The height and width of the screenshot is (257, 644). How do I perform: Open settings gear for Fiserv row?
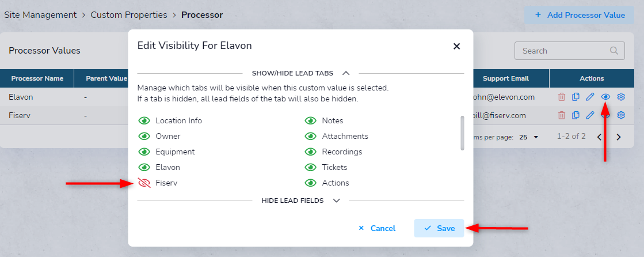point(621,115)
